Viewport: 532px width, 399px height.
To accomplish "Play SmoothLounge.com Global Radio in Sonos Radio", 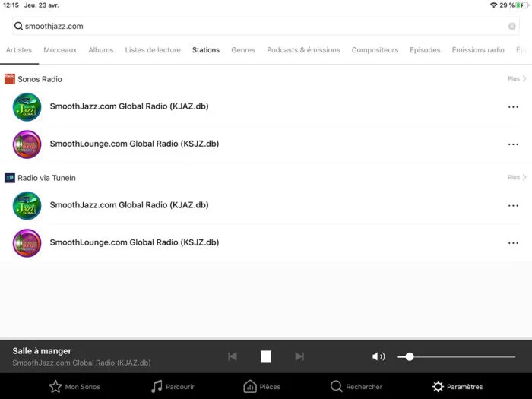I will point(135,144).
